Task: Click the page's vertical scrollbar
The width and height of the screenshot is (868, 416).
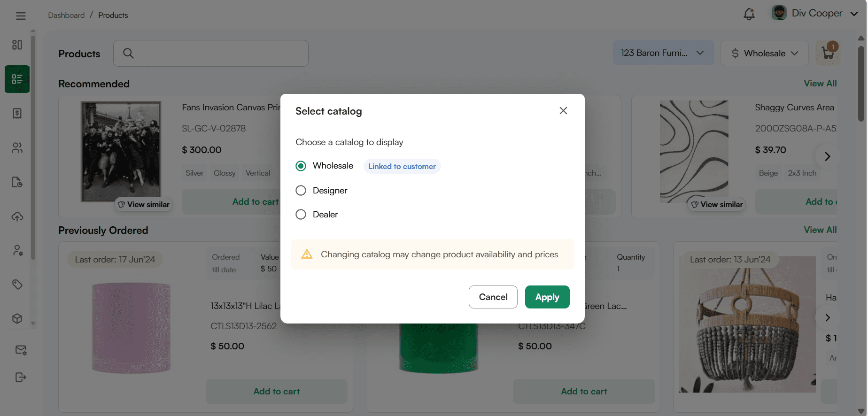Action: pos(861,85)
